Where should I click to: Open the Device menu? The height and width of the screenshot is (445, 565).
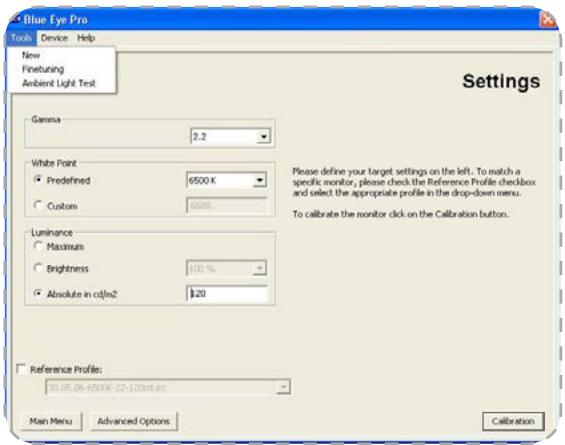click(54, 38)
